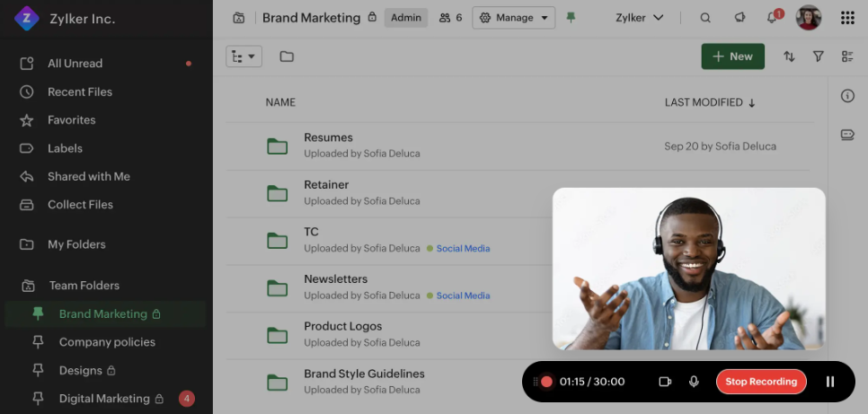The height and width of the screenshot is (414, 868).
Task: Open the notifications bell
Action: tap(771, 18)
